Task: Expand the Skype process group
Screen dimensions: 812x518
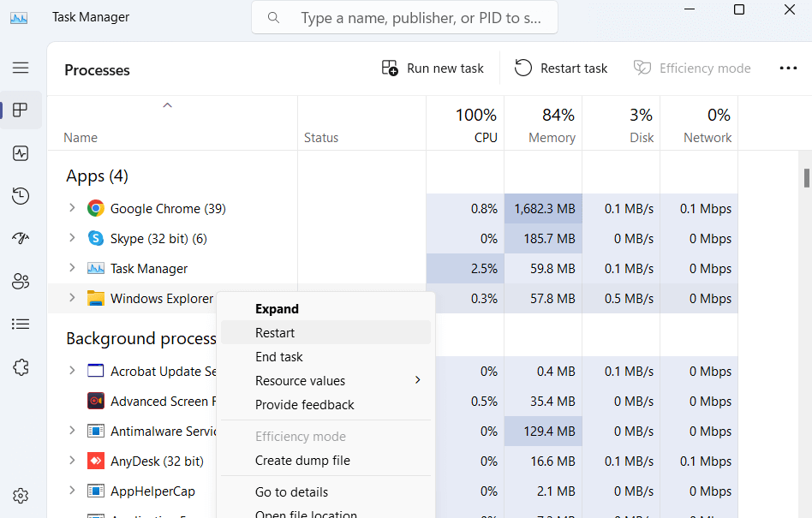Action: click(72, 238)
